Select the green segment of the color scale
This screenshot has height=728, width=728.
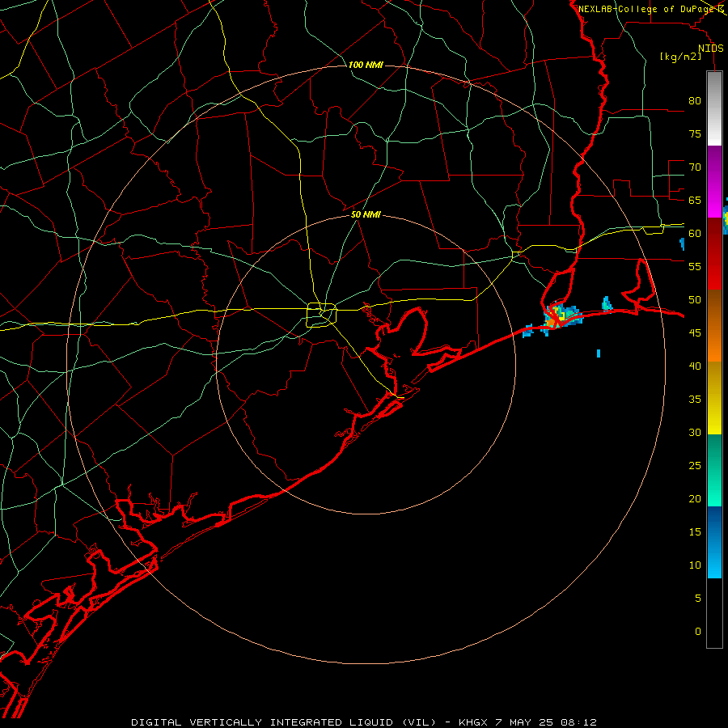tap(714, 470)
